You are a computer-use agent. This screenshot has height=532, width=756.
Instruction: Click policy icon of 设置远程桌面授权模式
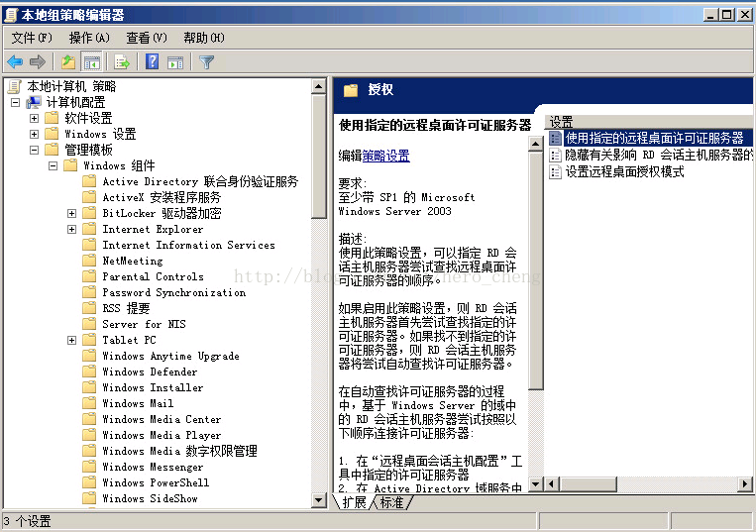coord(556,171)
